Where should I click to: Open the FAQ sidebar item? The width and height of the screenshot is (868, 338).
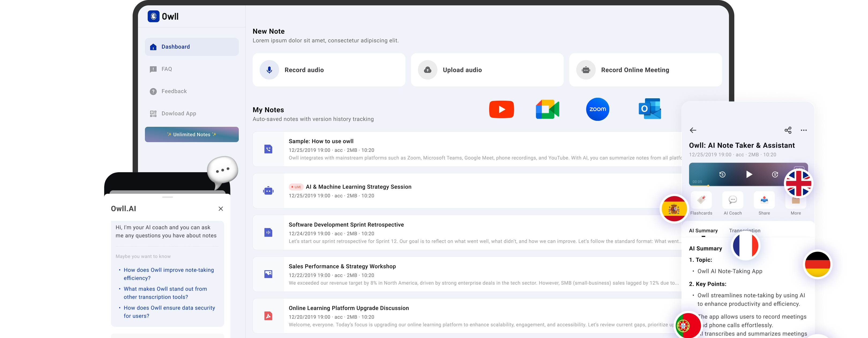click(192, 69)
